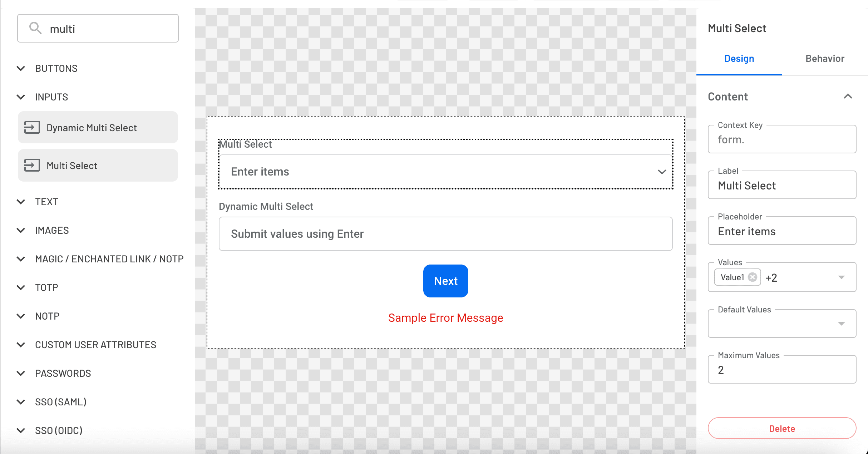Collapse the INPUTS section

click(20, 97)
